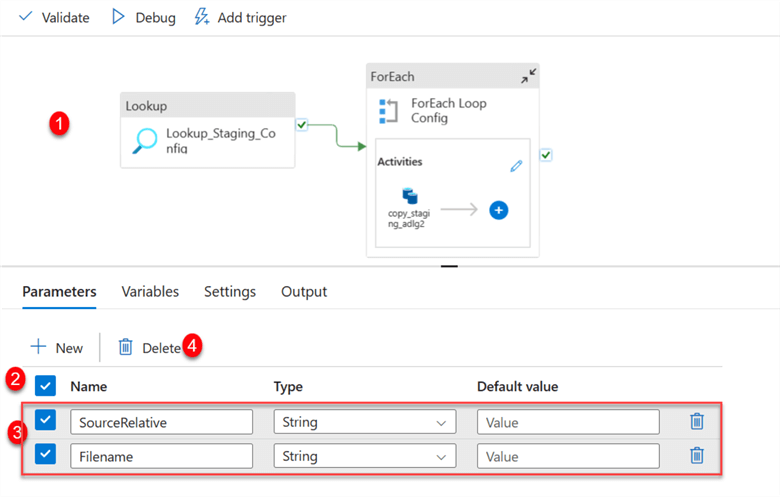Add activity using blue plus icon
The image size is (780, 497).
(499, 210)
